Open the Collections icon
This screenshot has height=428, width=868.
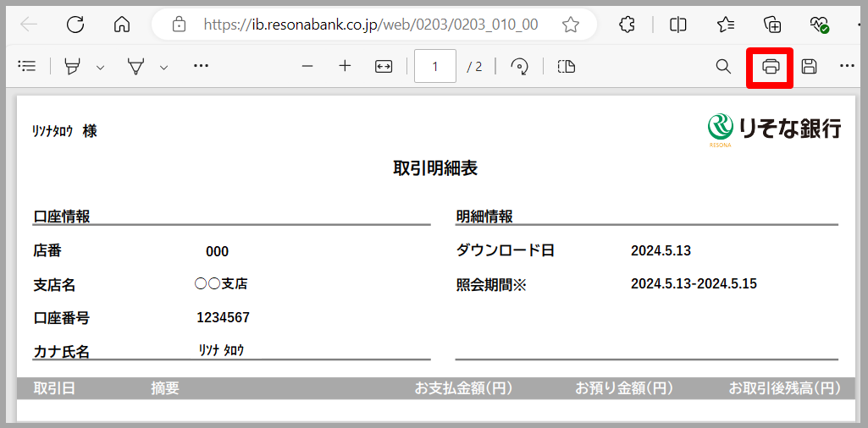tap(772, 25)
